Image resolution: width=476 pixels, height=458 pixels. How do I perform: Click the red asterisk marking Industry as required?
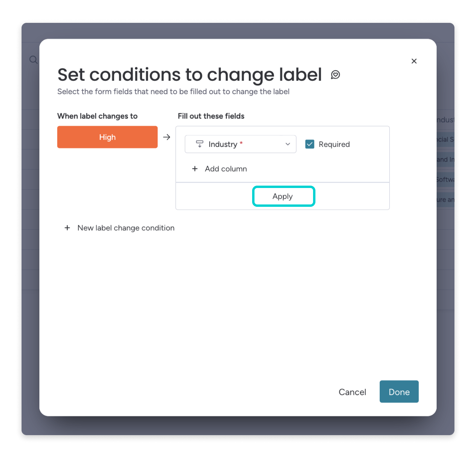point(242,142)
